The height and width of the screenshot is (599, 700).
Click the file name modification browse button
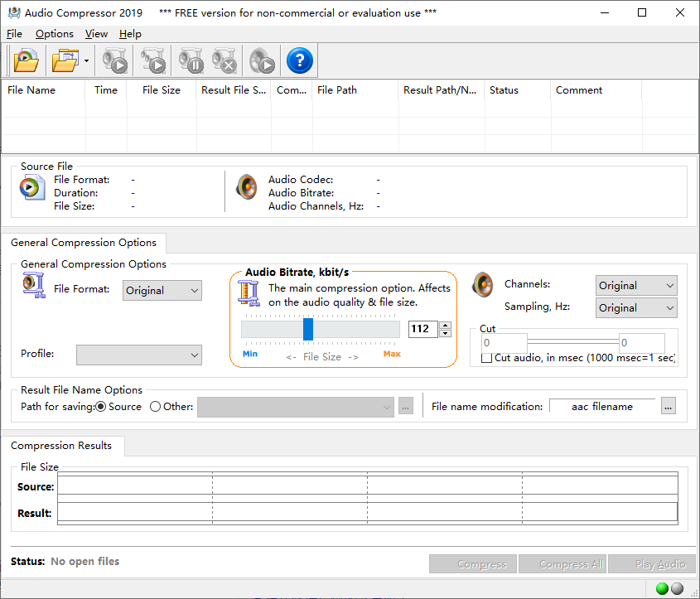click(x=668, y=406)
